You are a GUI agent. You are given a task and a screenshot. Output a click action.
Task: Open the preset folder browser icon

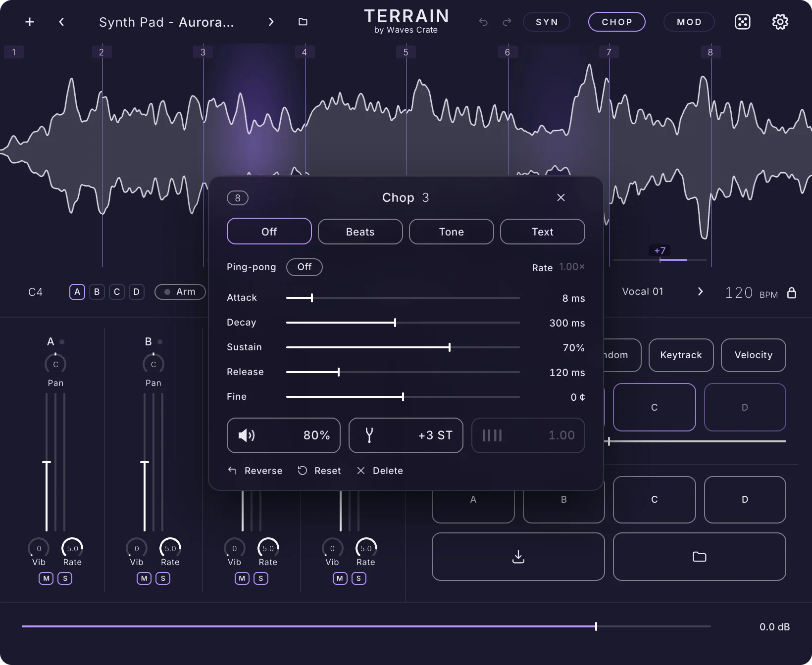(x=303, y=22)
